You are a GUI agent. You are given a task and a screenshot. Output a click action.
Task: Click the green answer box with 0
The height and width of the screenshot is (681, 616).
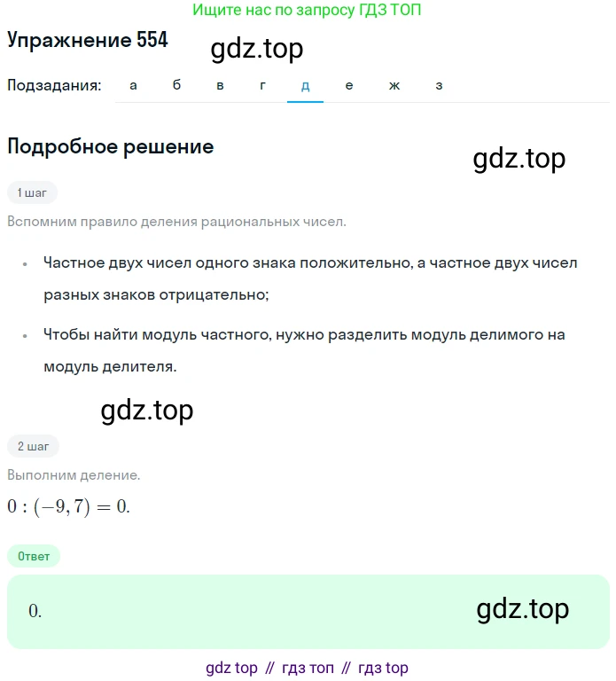pos(308,612)
